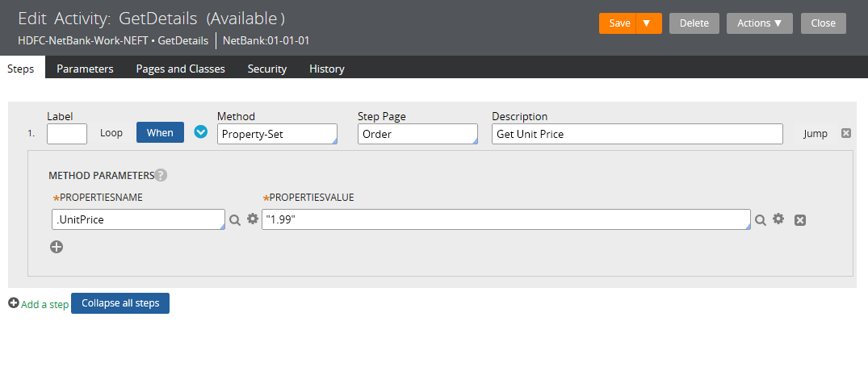Image resolution: width=868 pixels, height=367 pixels.
Task: Open the Pages and Classes tab
Action: (180, 69)
